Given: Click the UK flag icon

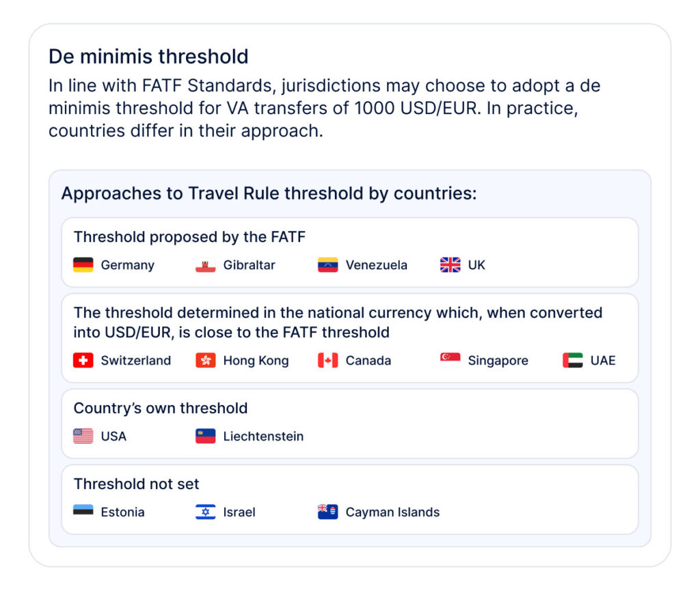Looking at the screenshot, I should click(450, 264).
